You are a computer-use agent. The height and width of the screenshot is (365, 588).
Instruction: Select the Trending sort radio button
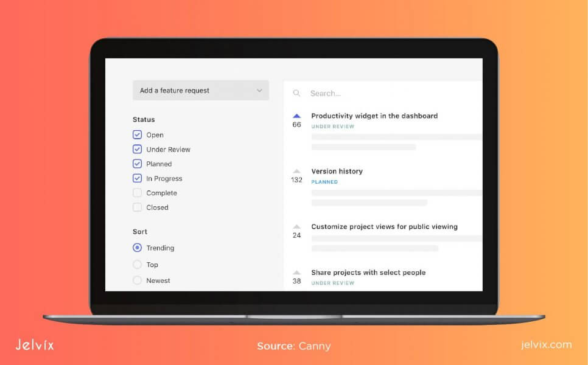[137, 248]
